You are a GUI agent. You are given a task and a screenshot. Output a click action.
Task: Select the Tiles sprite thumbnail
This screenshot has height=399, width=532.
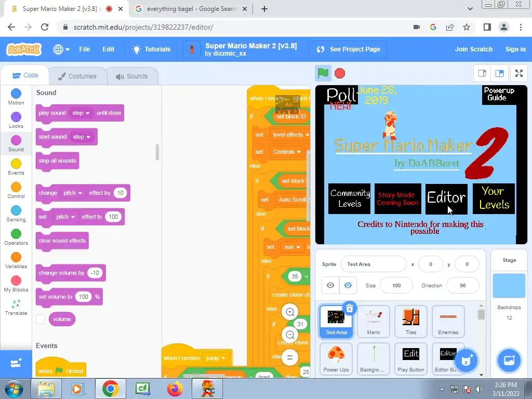[411, 321]
